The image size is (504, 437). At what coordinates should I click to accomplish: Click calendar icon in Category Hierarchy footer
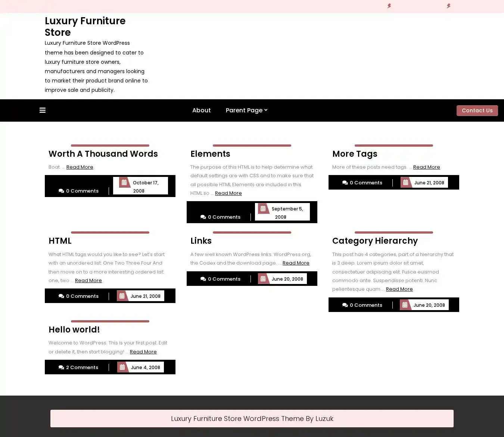[405, 305]
